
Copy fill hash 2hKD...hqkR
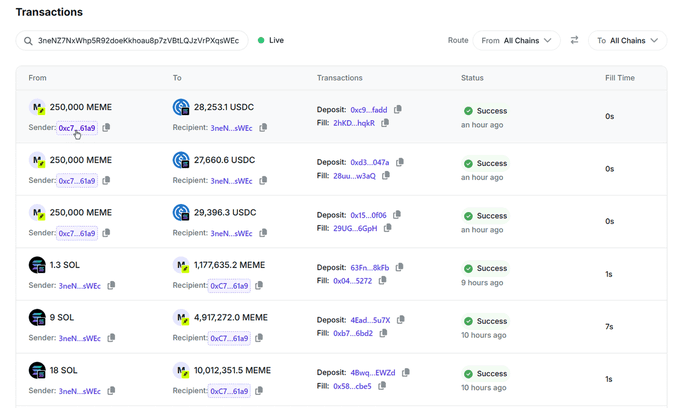pos(385,123)
